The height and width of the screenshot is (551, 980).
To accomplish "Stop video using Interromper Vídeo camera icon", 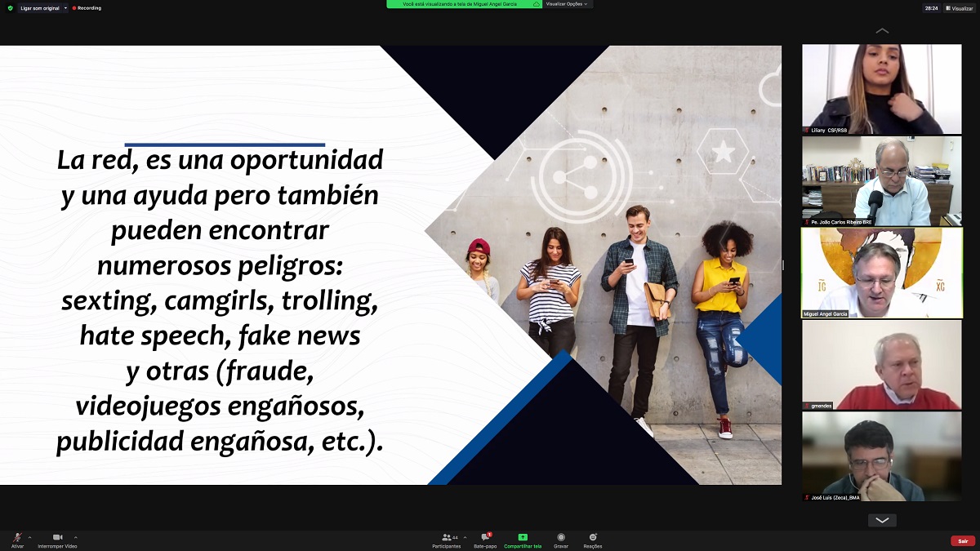I will [x=57, y=537].
